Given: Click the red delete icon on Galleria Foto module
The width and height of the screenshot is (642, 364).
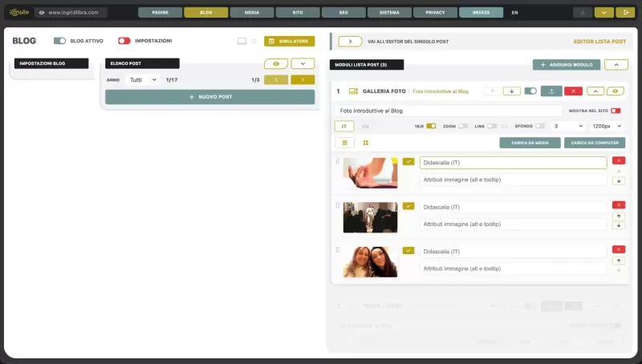Looking at the screenshot, I should 573,91.
